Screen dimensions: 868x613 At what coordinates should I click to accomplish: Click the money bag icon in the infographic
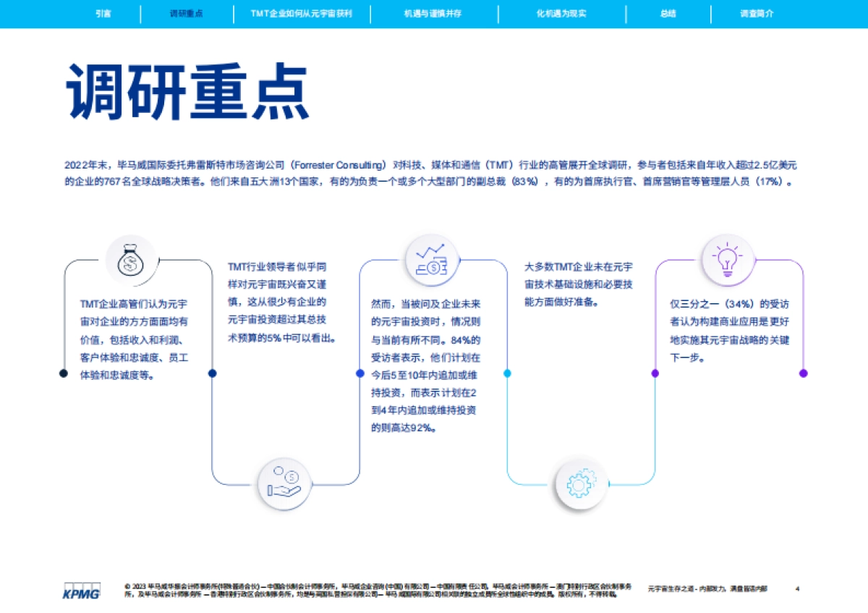tap(130, 259)
